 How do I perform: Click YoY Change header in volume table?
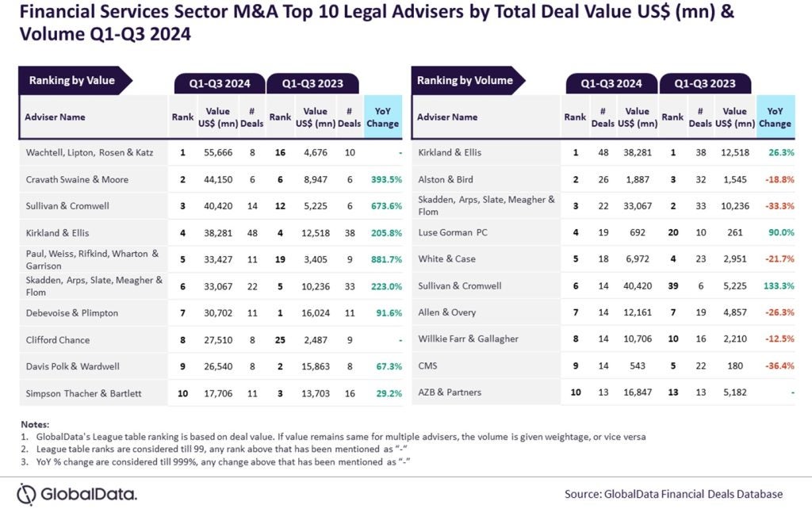point(775,117)
